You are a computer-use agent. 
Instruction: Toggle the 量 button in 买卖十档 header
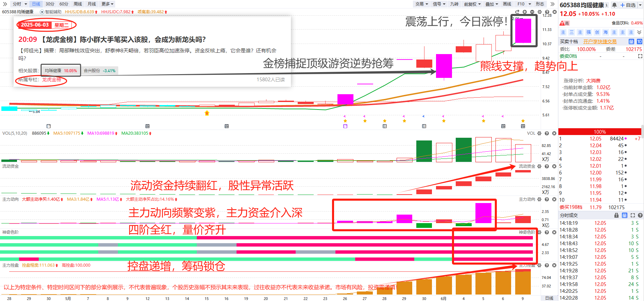[631, 41]
